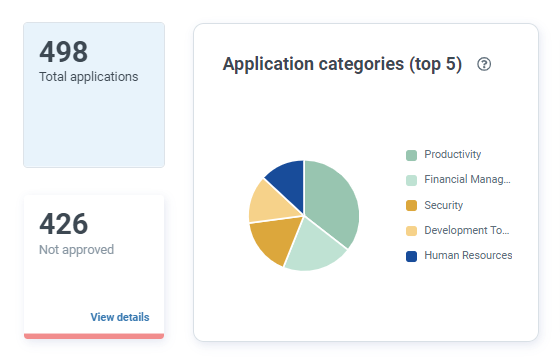This screenshot has height=360, width=560.
Task: Select the Not approved card
Action: (x=94, y=266)
